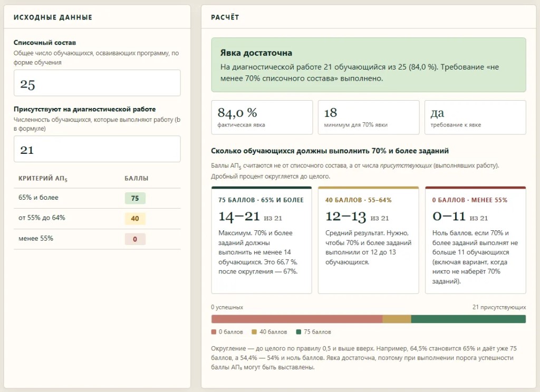Click the '0 БАЛЛОВ · МЕНЕЕ 55%' card title
540x392 pixels.
click(x=470, y=200)
